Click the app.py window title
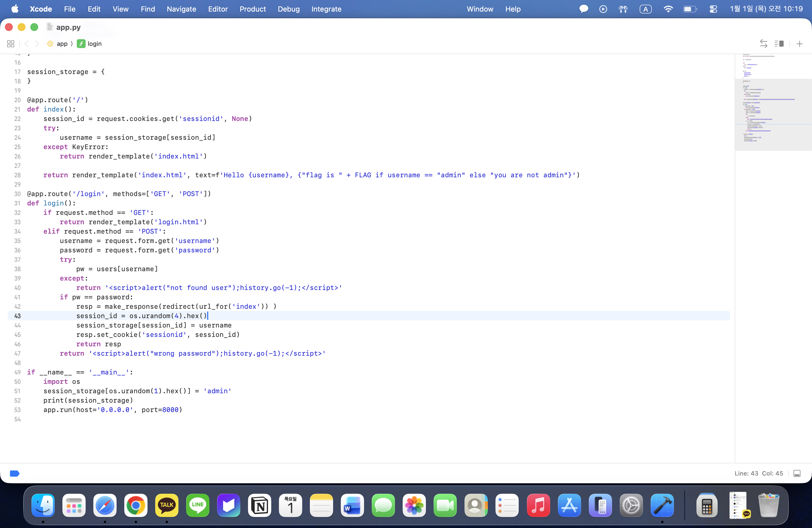812x528 pixels. point(68,27)
